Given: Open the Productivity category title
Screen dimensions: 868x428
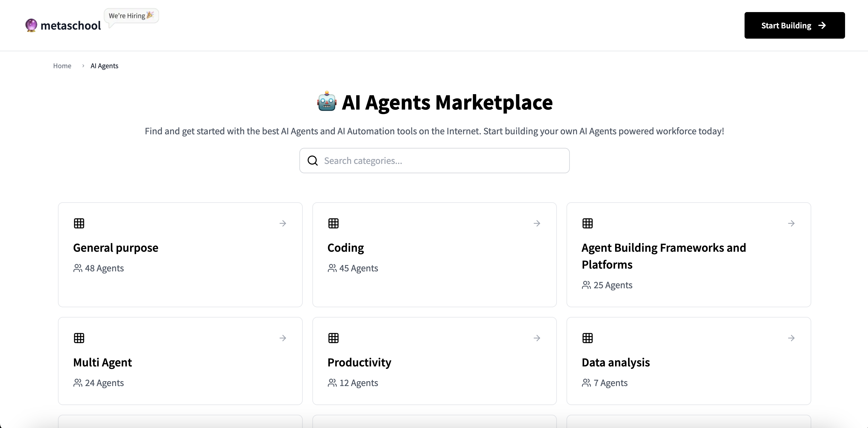Looking at the screenshot, I should click(x=359, y=362).
